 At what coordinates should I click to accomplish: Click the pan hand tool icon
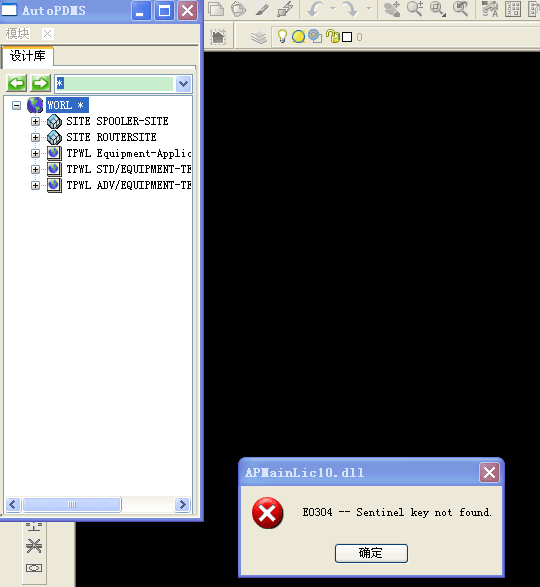pos(392,9)
